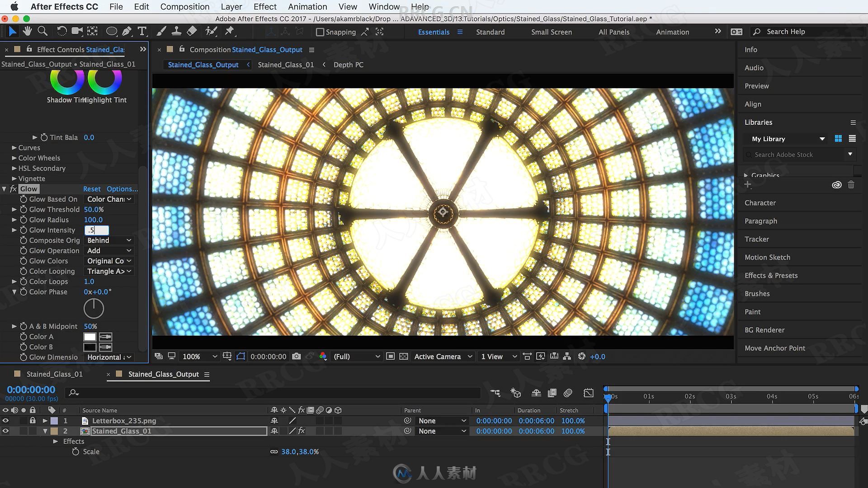The image size is (868, 488).
Task: Toggle visibility eye icon for Letterbox_235.png
Action: point(5,421)
